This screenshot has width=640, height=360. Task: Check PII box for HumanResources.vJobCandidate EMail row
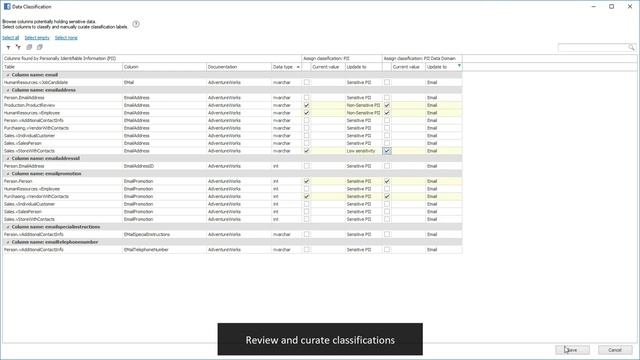307,82
